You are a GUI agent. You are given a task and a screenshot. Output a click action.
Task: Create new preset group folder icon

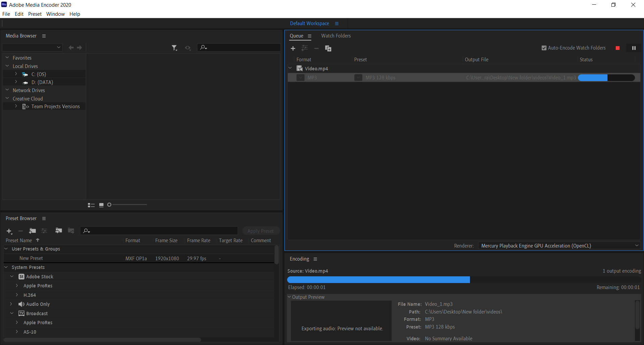tap(33, 231)
